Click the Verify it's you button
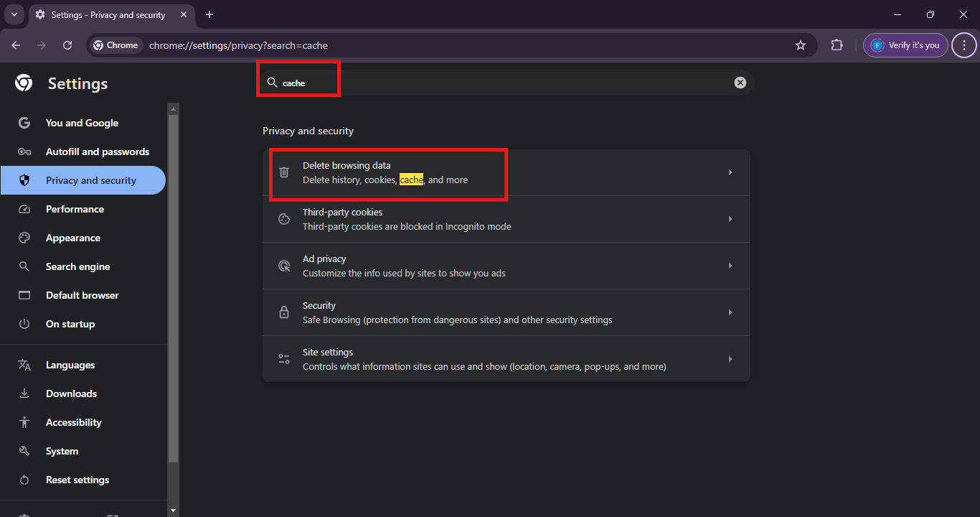Screen dimensions: 980x517 (x=905, y=45)
